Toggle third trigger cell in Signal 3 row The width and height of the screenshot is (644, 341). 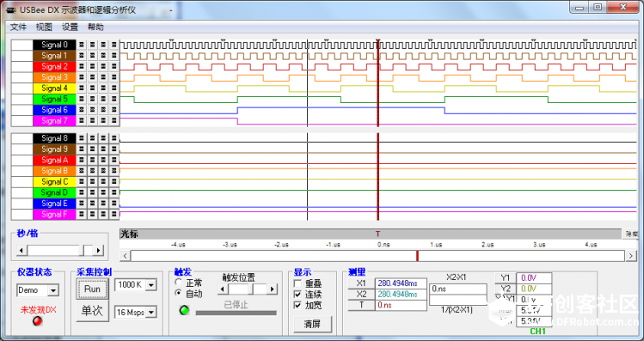(103, 77)
